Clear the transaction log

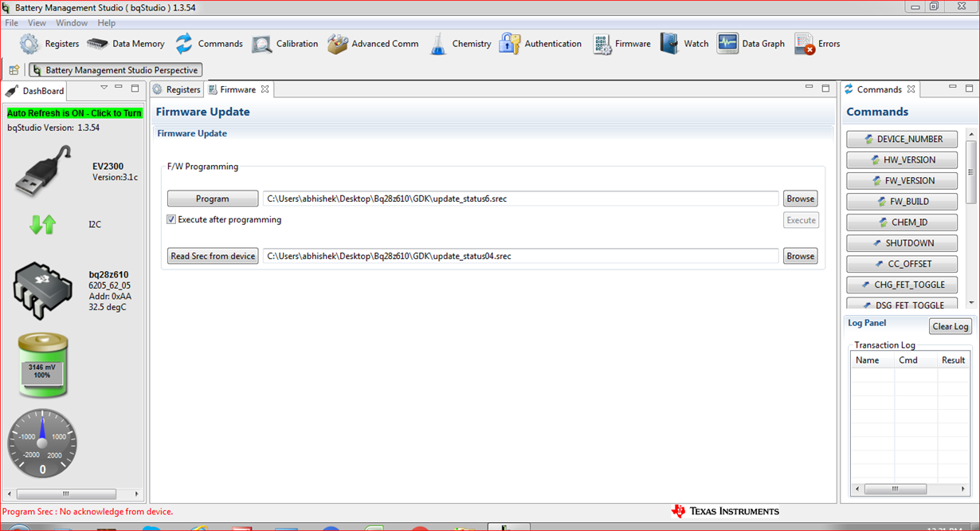pos(951,326)
